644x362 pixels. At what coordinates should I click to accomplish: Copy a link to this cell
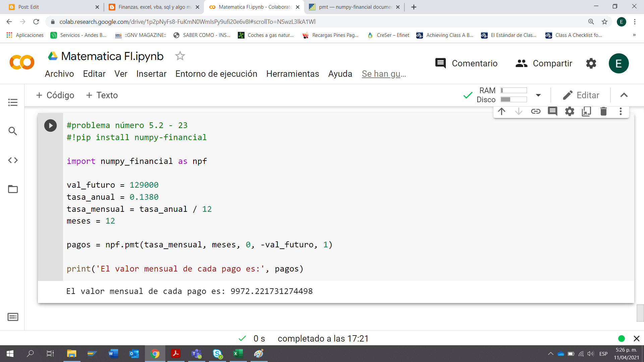click(x=536, y=111)
